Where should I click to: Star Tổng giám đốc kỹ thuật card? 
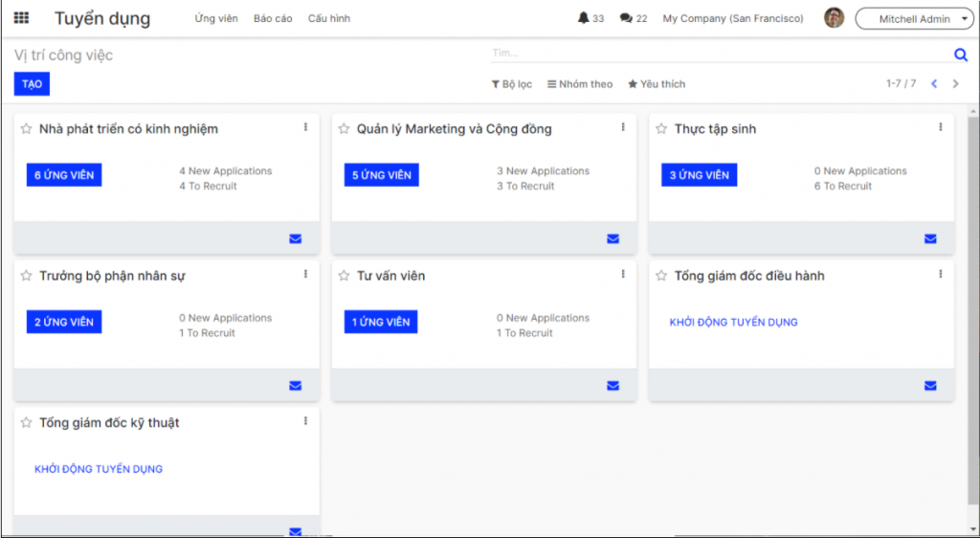point(26,422)
